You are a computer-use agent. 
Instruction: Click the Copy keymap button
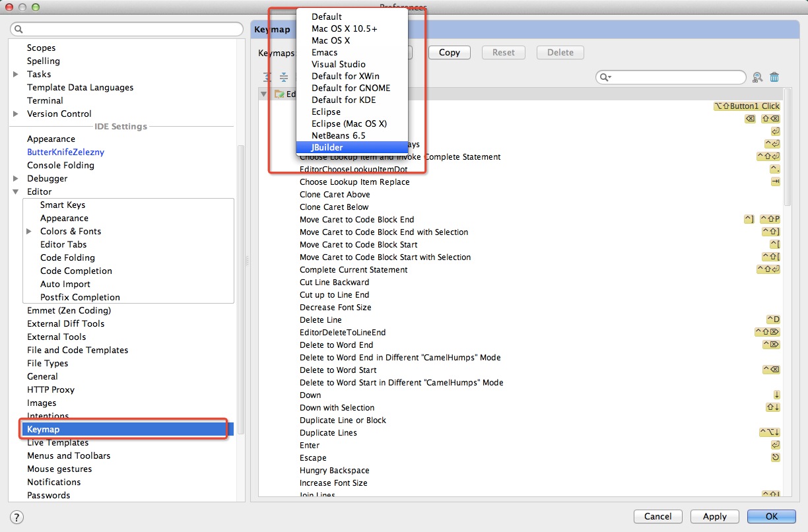[450, 52]
